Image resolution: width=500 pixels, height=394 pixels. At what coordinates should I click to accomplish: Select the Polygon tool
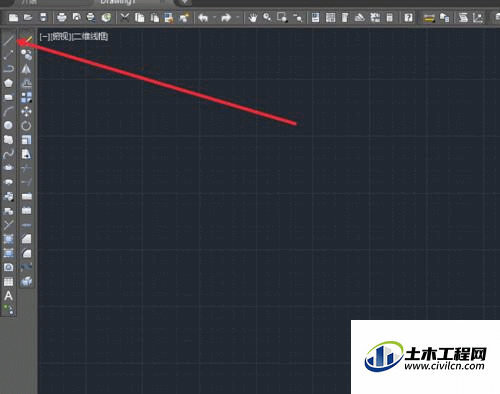coord(9,83)
